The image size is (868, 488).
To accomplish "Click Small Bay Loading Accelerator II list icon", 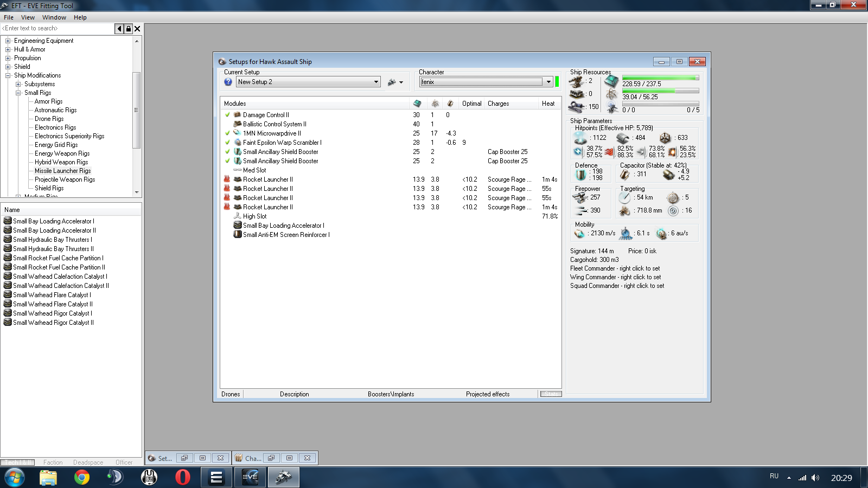I will point(8,230).
